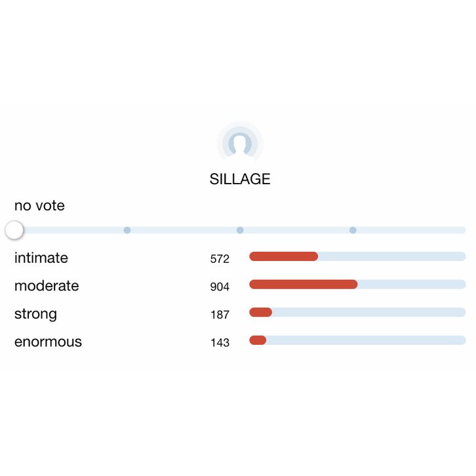Click the intimate vote count 572

[220, 259]
